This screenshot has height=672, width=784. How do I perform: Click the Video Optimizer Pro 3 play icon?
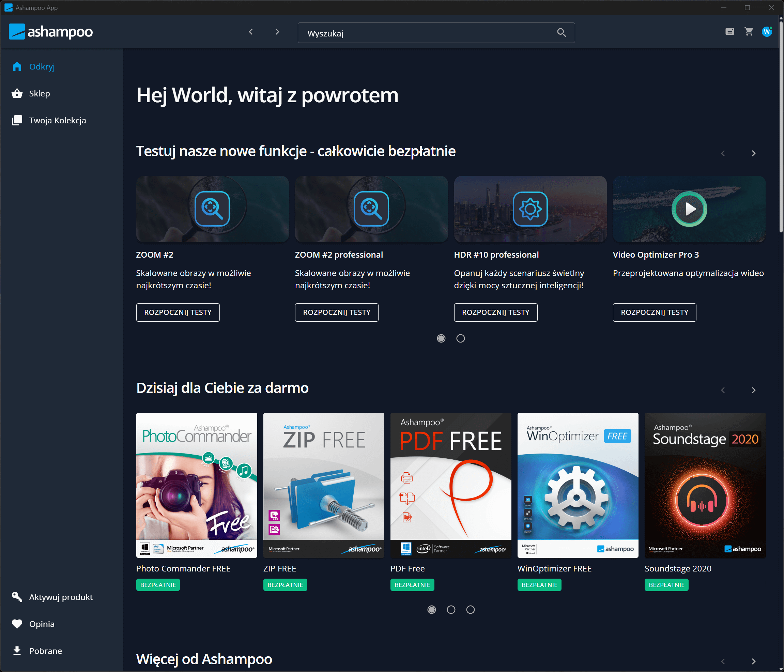pyautogui.click(x=689, y=209)
